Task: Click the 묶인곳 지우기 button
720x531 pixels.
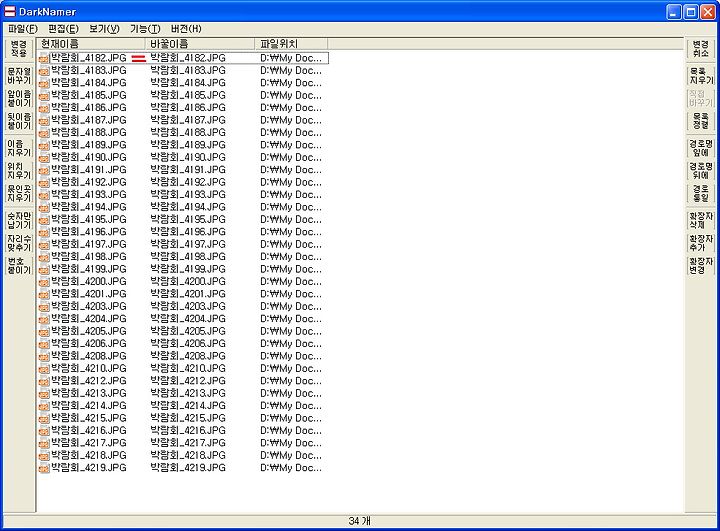Action: 19,193
